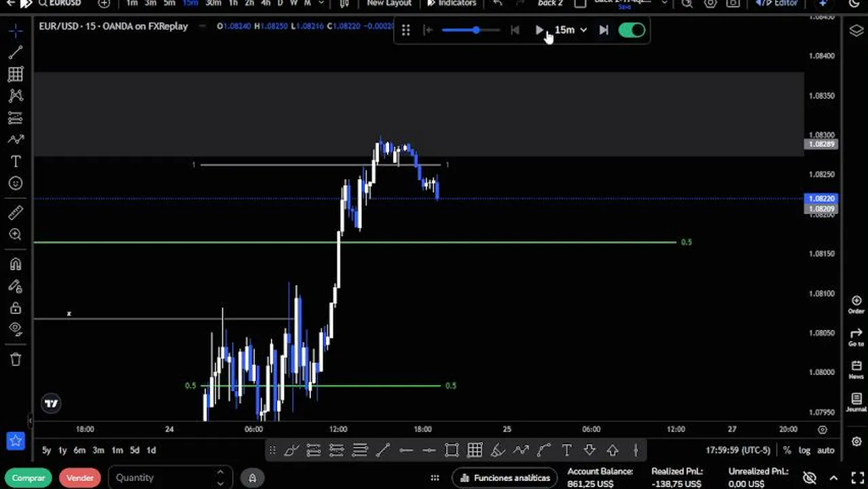Turn off the green replay toggle switch
This screenshot has height=489, width=868.
[x=632, y=30]
